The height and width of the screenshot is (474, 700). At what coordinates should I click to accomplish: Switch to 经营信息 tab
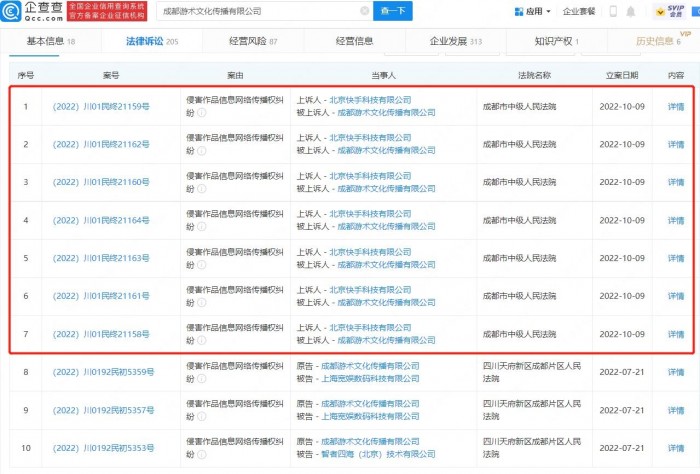354,42
